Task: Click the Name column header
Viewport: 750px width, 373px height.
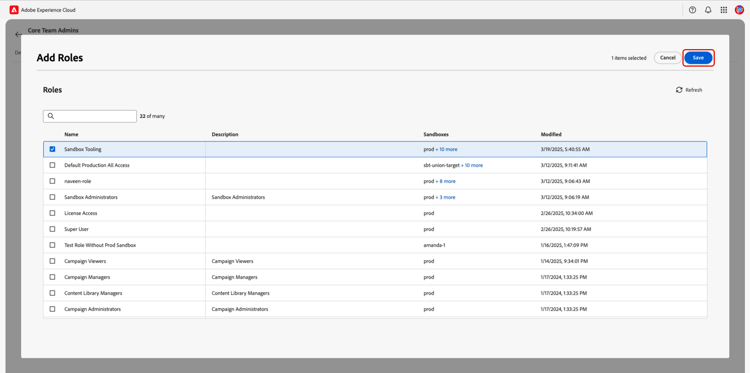Action: [x=71, y=134]
